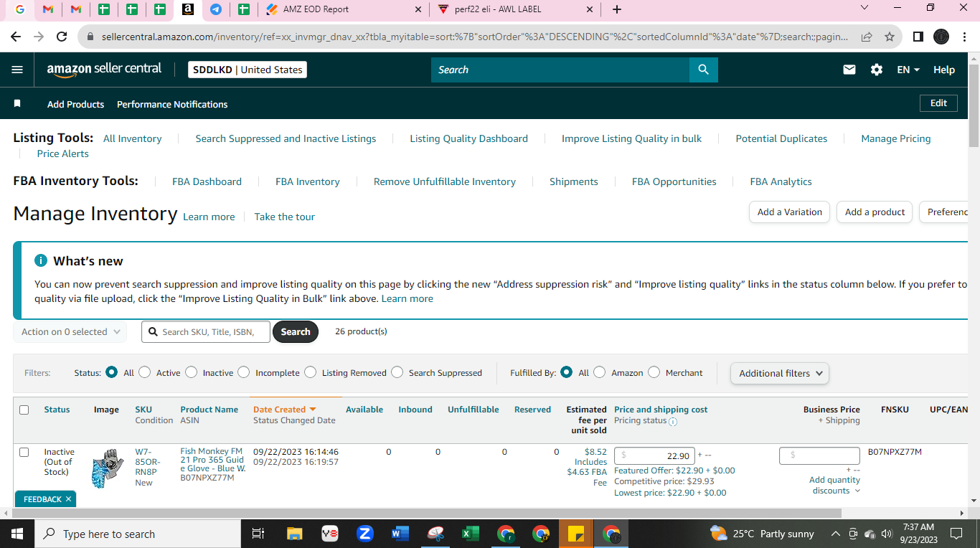Screen dimensions: 980x548
Task: Open the settings gear icon
Action: click(877, 70)
